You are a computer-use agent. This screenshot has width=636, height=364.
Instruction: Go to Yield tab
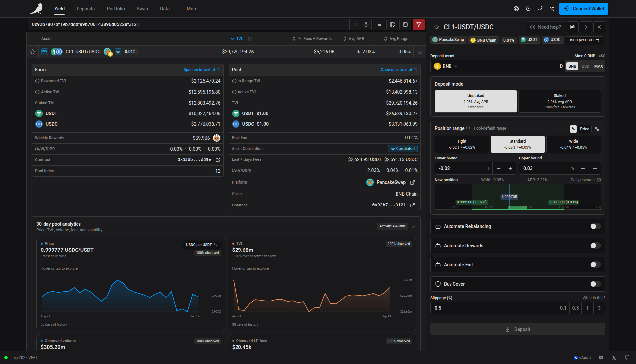tap(60, 9)
